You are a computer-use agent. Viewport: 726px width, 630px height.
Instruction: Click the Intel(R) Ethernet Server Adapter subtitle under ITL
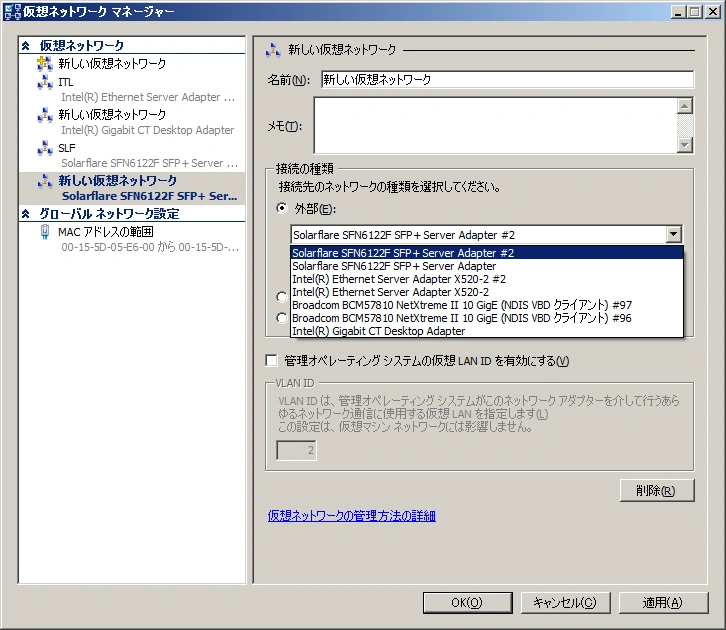coord(148,97)
